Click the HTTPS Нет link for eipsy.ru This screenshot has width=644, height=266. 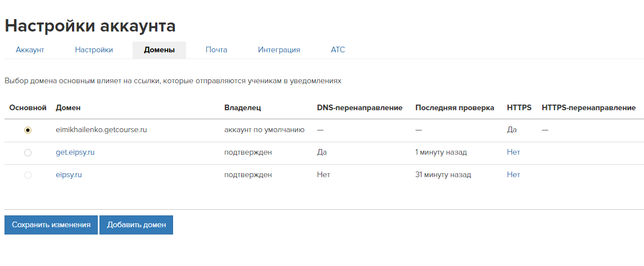514,175
